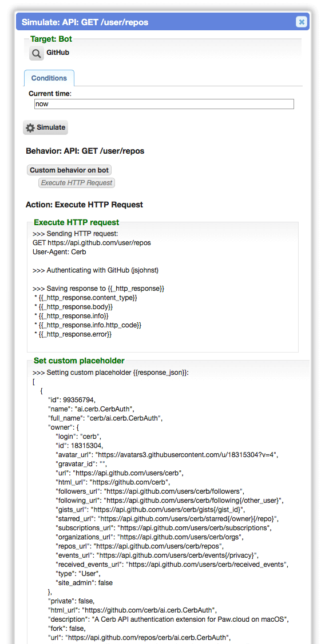325x644 pixels.
Task: Click the GET api.github.com/user/repos request line
Action: pos(92,243)
